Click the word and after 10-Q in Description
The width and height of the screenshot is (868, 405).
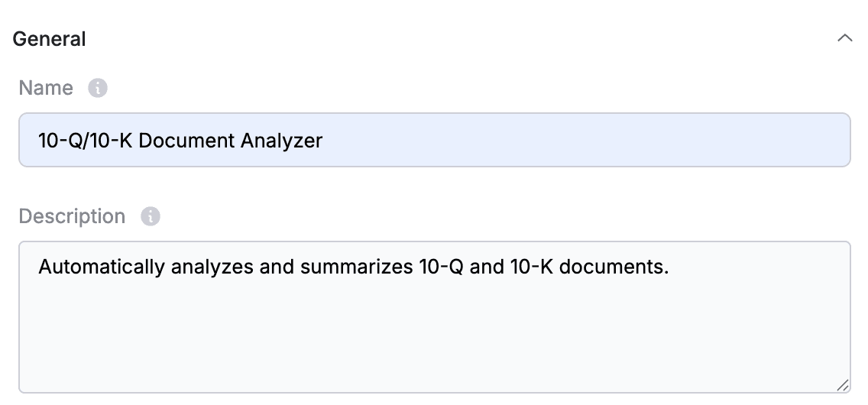coord(487,267)
